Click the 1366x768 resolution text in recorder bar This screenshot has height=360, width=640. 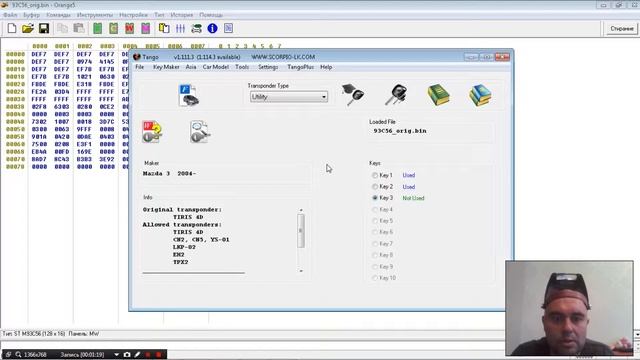(35, 355)
